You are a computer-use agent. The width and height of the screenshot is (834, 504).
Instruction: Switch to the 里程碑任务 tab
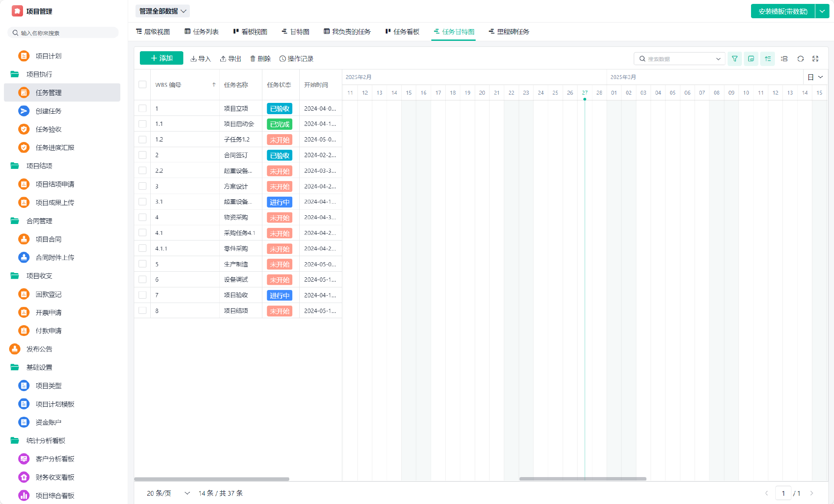pos(509,32)
